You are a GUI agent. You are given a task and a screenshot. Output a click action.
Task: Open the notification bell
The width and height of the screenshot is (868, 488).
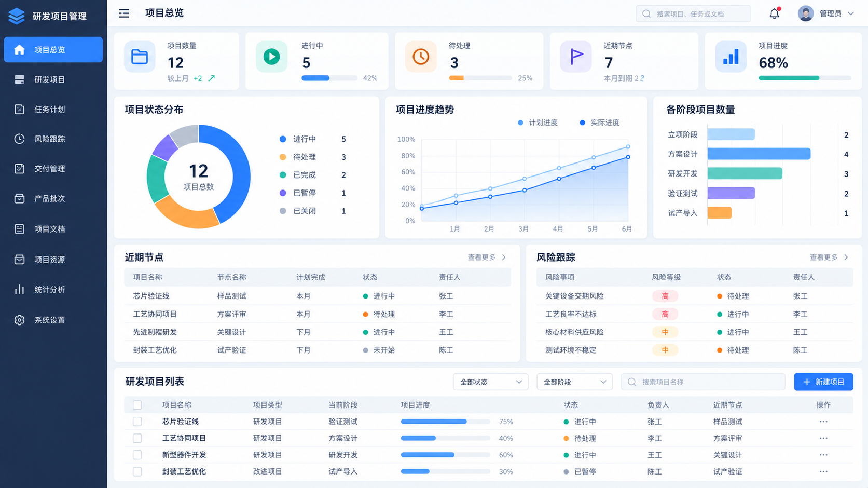774,13
